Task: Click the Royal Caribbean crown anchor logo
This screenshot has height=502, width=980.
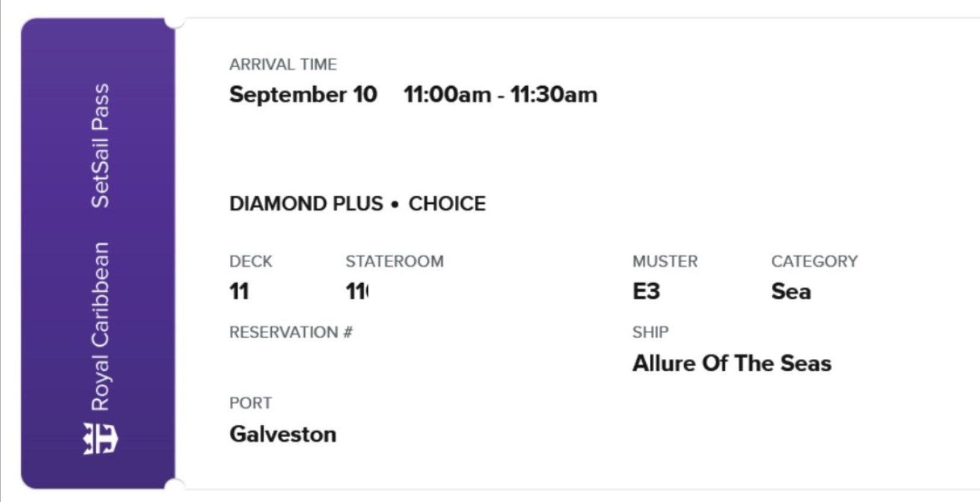Action: (100, 439)
